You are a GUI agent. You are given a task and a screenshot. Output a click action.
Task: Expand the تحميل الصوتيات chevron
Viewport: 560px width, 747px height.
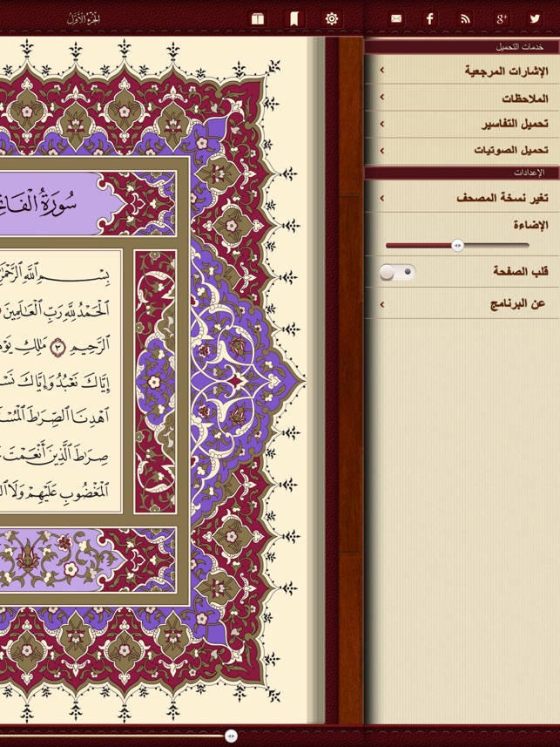point(382,151)
